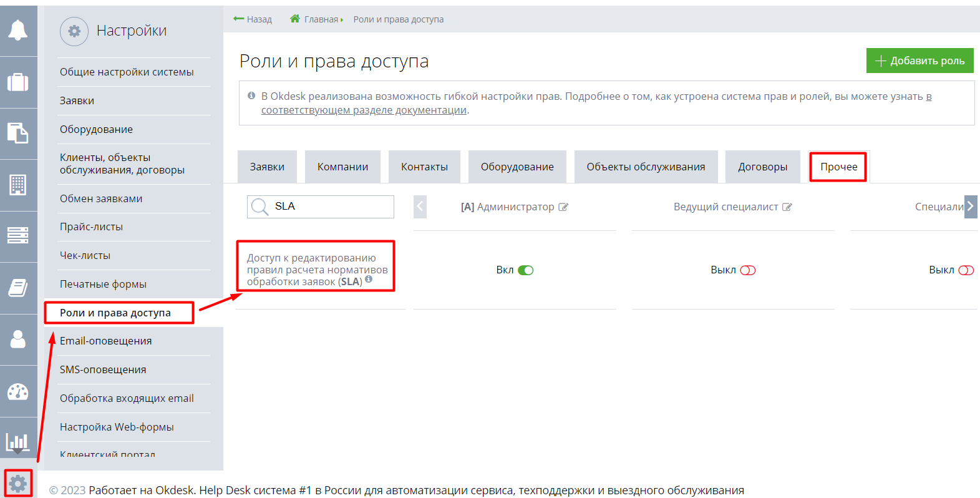The height and width of the screenshot is (498, 980).
Task: Open Оборудование settings menu item
Action: coord(96,129)
